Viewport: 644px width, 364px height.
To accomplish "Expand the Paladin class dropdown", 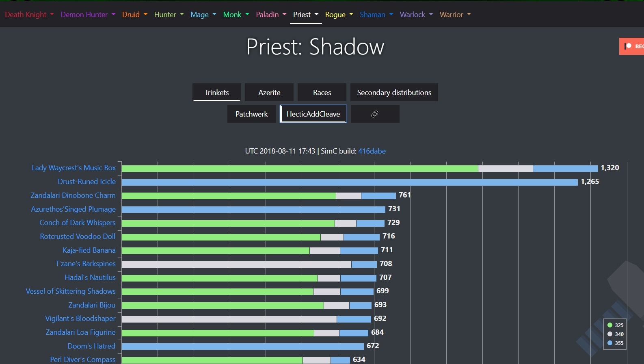I will (271, 15).
